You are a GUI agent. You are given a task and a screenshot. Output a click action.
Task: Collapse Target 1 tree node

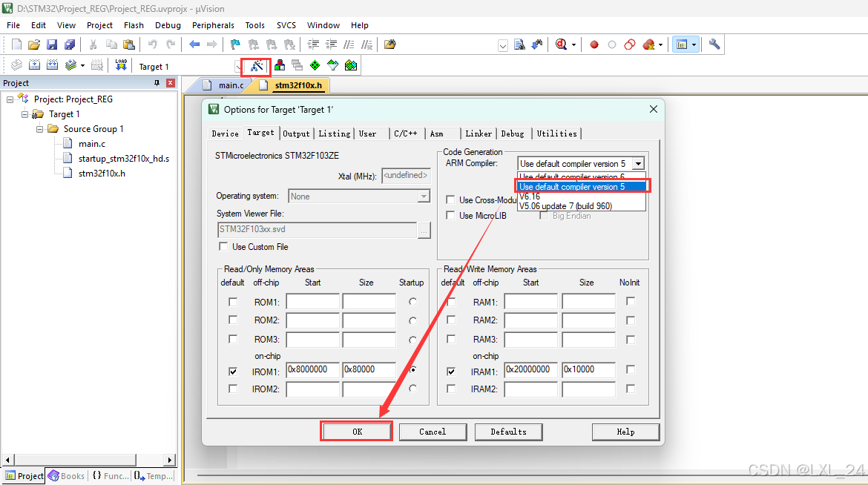pyautogui.click(x=25, y=114)
